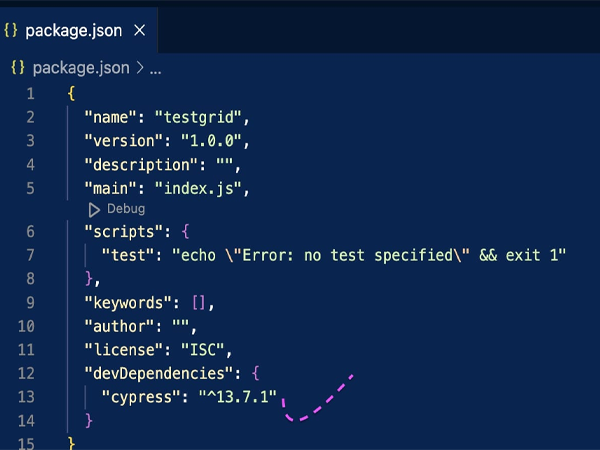The image size is (600, 450).
Task: Click line number 12 beside devDependencies
Action: (26, 373)
